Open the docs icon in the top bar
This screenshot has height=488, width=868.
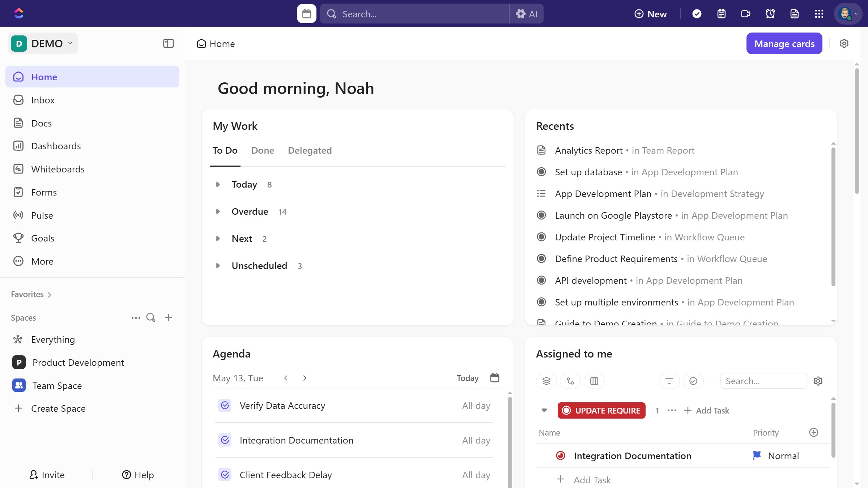point(794,14)
